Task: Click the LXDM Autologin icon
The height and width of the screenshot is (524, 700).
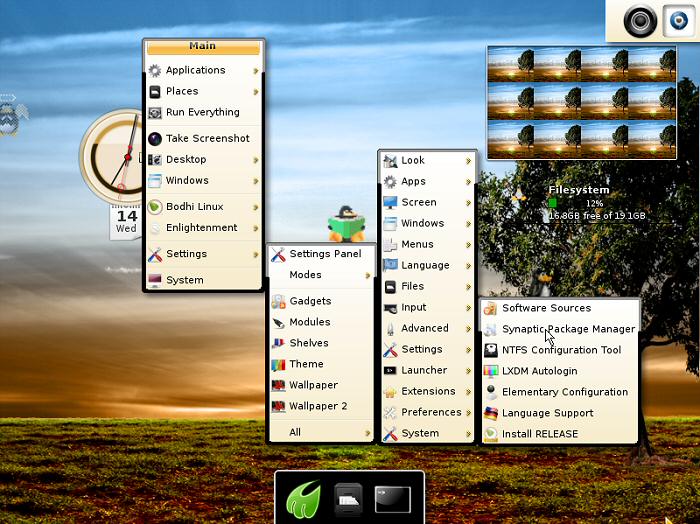Action: [x=491, y=371]
